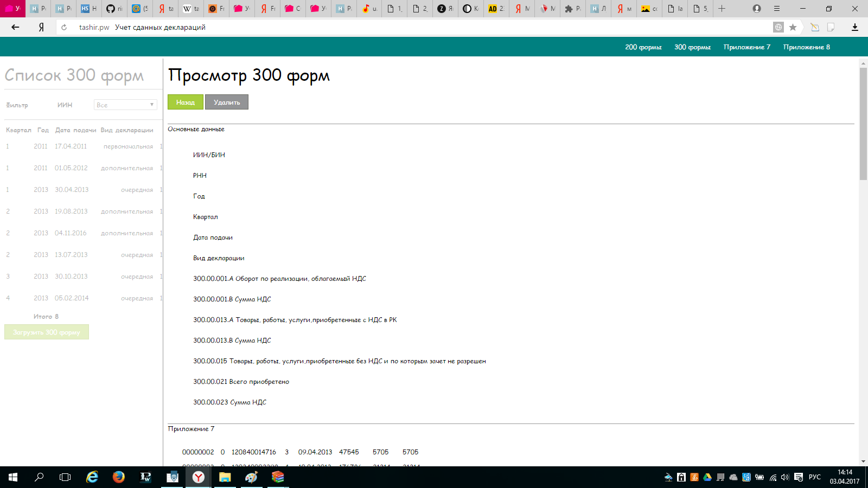Click the globe icon in the address bar
Screen dimensions: 868x488
click(x=778, y=27)
